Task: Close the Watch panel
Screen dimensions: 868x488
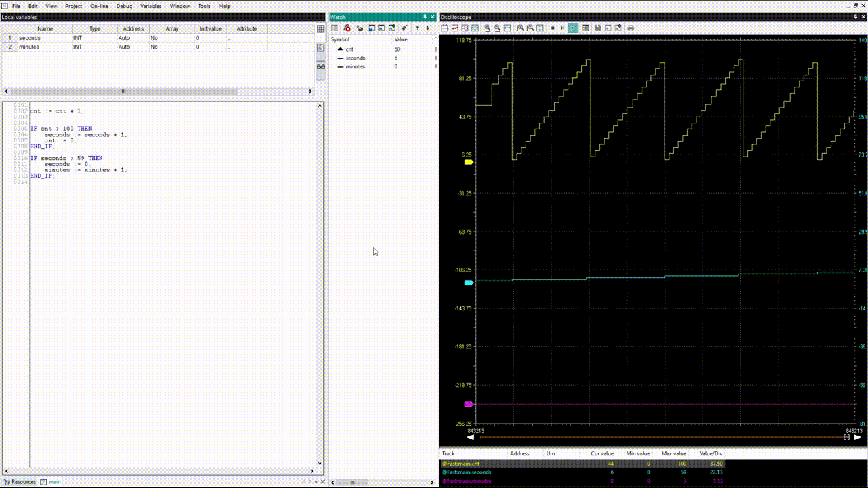Action: [433, 16]
